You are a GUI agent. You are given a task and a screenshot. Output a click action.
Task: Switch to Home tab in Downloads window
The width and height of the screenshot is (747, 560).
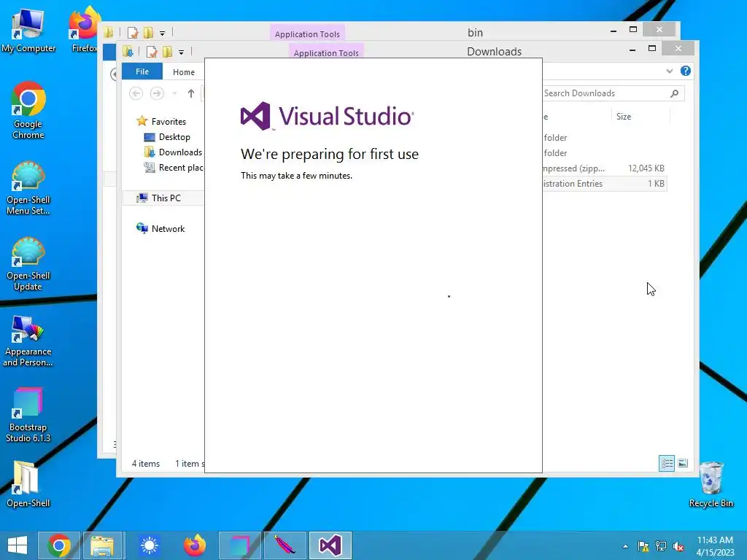(183, 72)
